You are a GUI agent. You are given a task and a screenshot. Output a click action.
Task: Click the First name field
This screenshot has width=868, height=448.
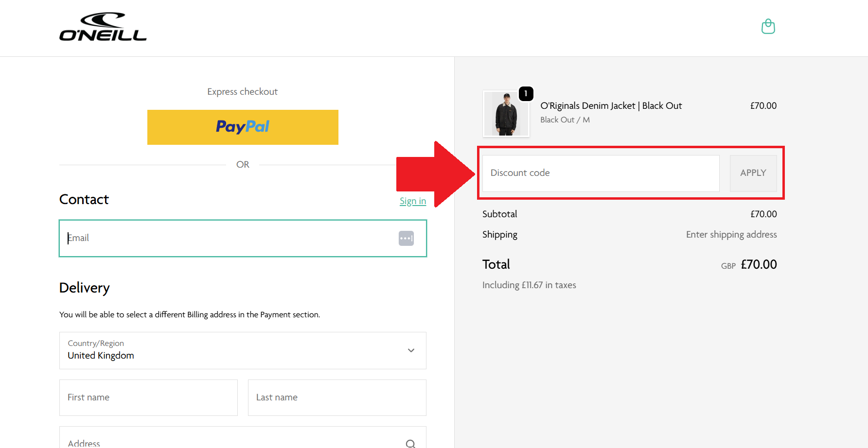tap(148, 397)
